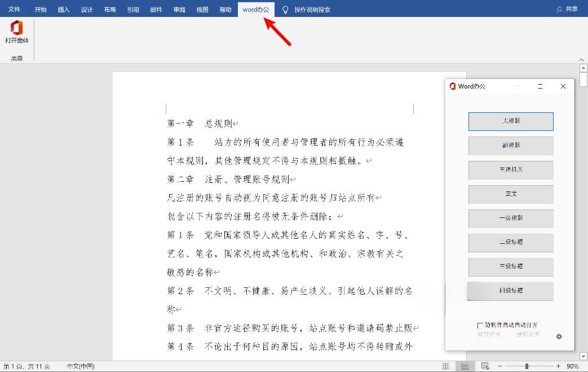
Task: Click the 共享 share icon
Action: (559, 10)
